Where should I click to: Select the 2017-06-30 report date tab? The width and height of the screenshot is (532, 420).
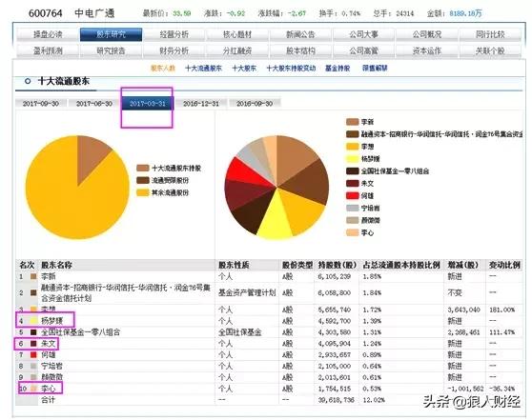(94, 104)
